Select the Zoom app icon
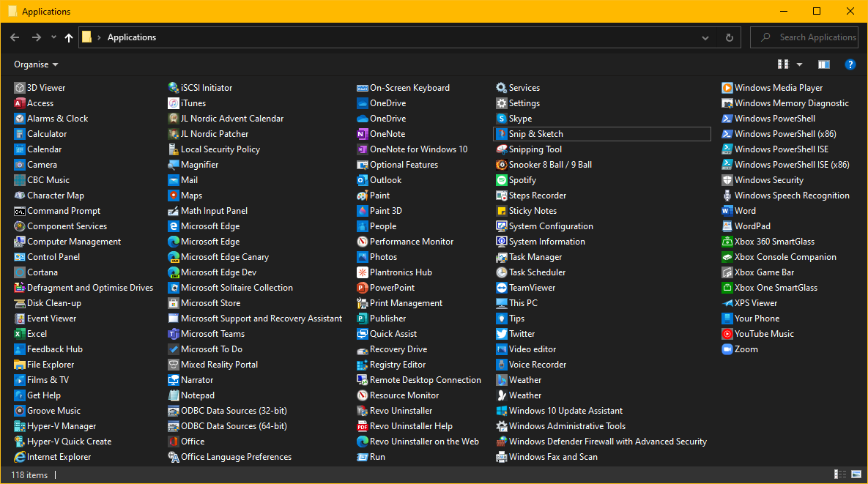Viewport: 868px width, 484px height. [727, 349]
